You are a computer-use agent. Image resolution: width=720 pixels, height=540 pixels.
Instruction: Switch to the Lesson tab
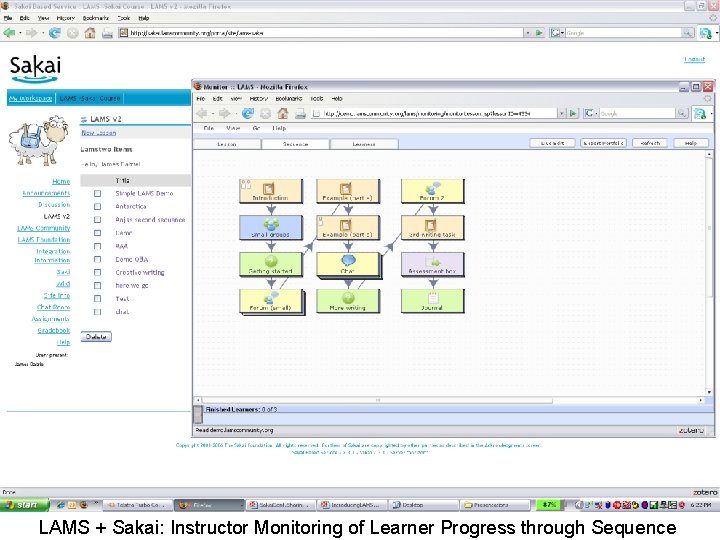[227, 144]
